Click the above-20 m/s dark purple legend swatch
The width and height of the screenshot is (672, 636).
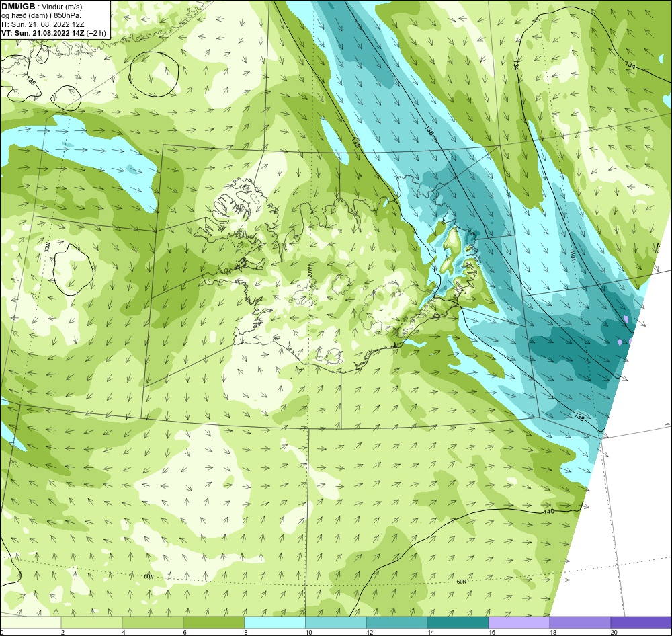point(641,623)
